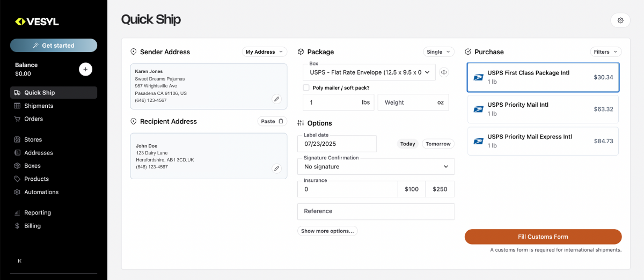This screenshot has width=644, height=280.
Task: Click Fill Customs Form button
Action: point(543,237)
